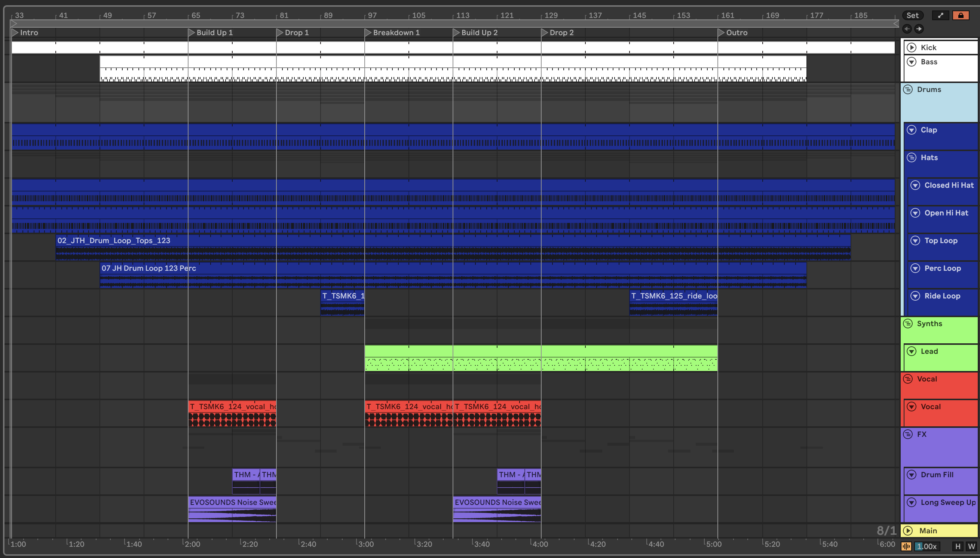Toggle the automation lock button
Screen dimensions: 980x558
961,15
